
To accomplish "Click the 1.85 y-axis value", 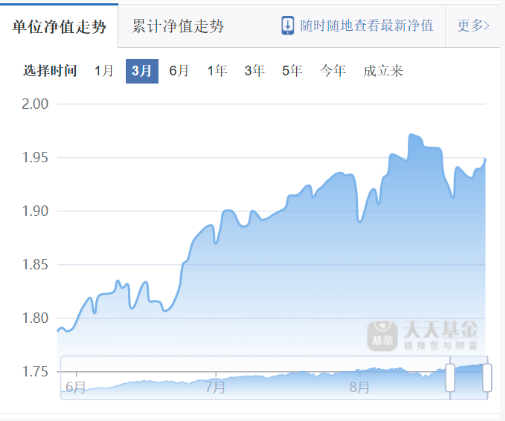I will (35, 265).
